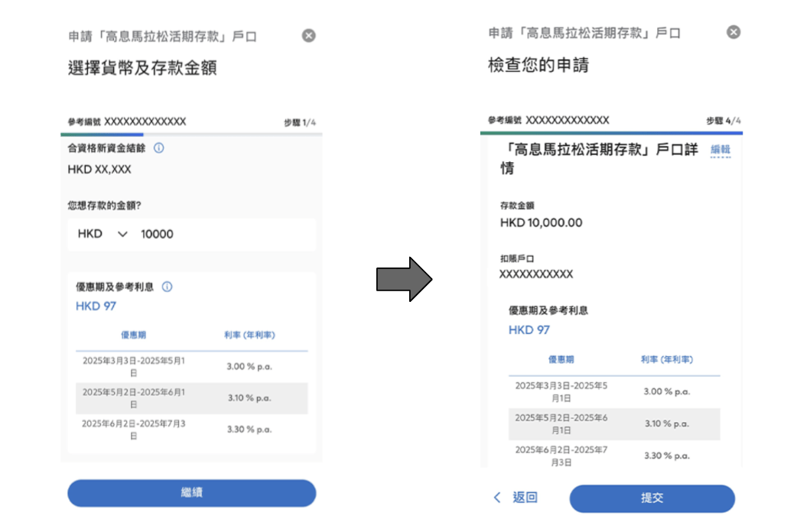Click the 繼續 continue button

click(x=192, y=493)
